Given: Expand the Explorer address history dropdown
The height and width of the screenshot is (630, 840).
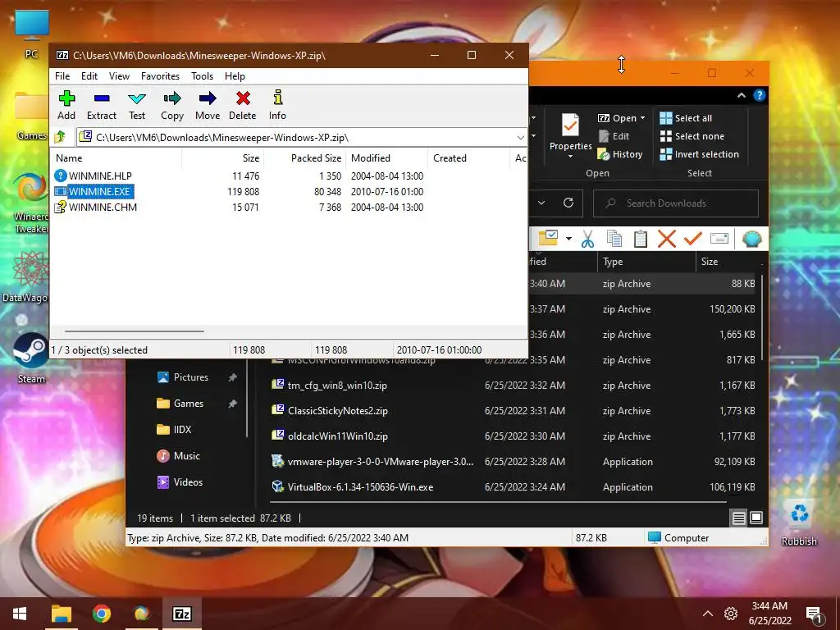Looking at the screenshot, I should pyautogui.click(x=541, y=203).
